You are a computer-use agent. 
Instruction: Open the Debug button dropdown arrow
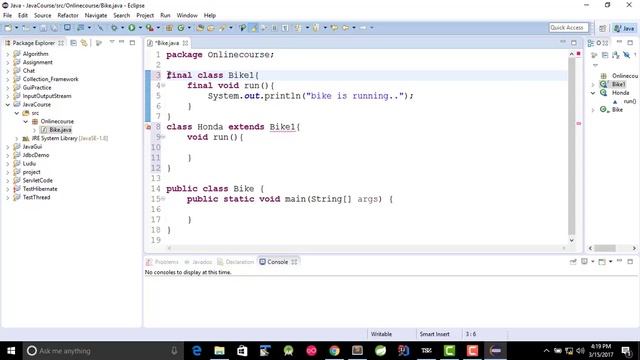pos(122,28)
